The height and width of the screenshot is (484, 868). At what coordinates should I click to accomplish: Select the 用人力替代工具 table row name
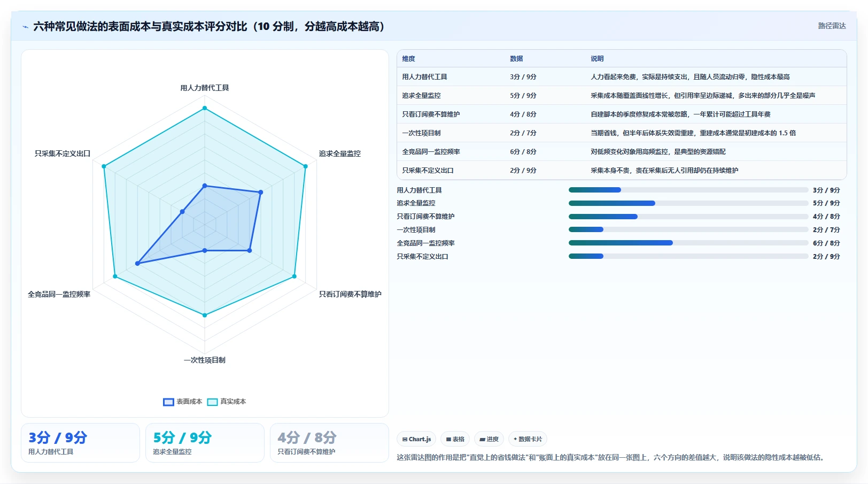(424, 77)
